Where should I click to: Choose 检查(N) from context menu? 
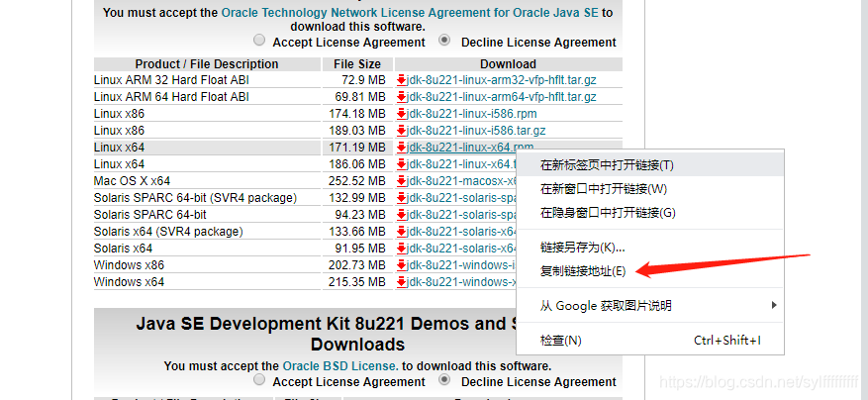650,341
